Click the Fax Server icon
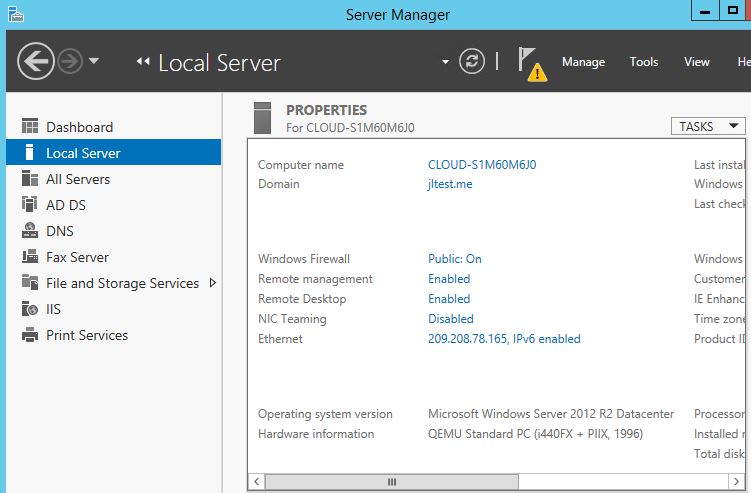This screenshot has width=751, height=493. [30, 256]
